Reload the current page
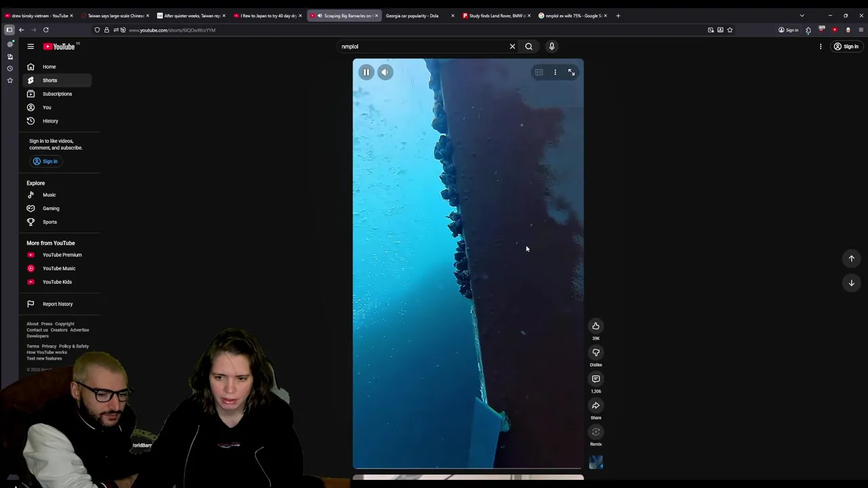 (46, 30)
